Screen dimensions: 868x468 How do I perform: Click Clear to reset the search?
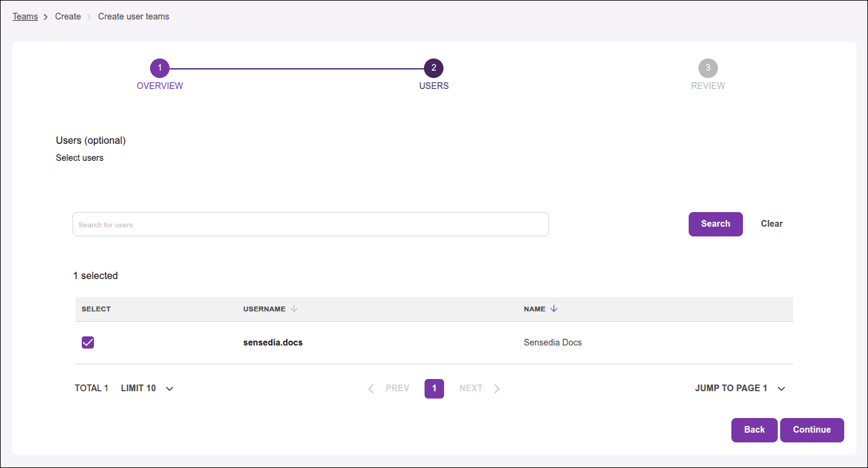(x=772, y=224)
